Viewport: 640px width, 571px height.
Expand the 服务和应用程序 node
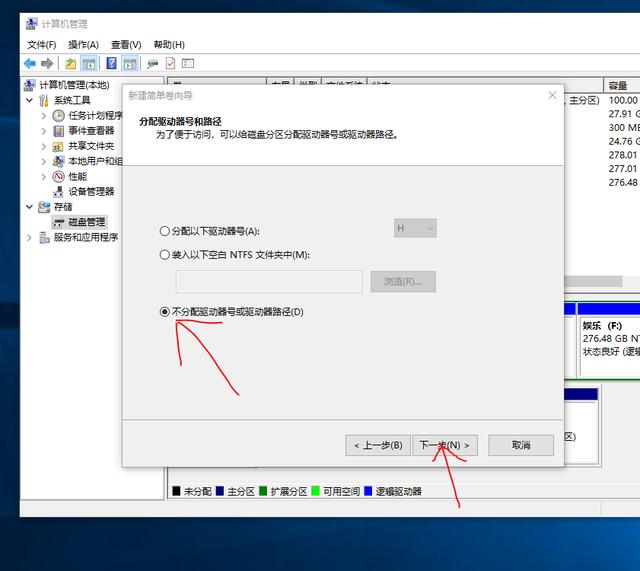tap(29, 238)
